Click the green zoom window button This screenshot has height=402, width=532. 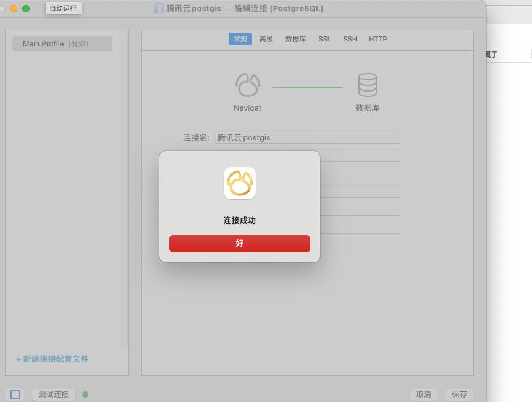(26, 9)
